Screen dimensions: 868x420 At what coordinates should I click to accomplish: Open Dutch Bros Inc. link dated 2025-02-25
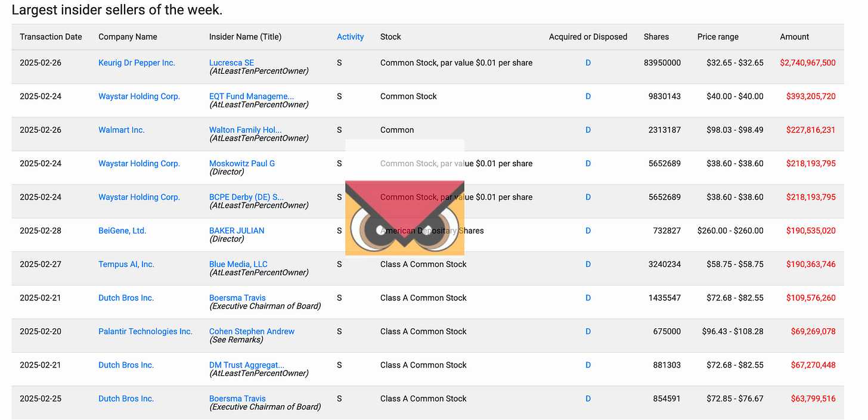tap(126, 399)
